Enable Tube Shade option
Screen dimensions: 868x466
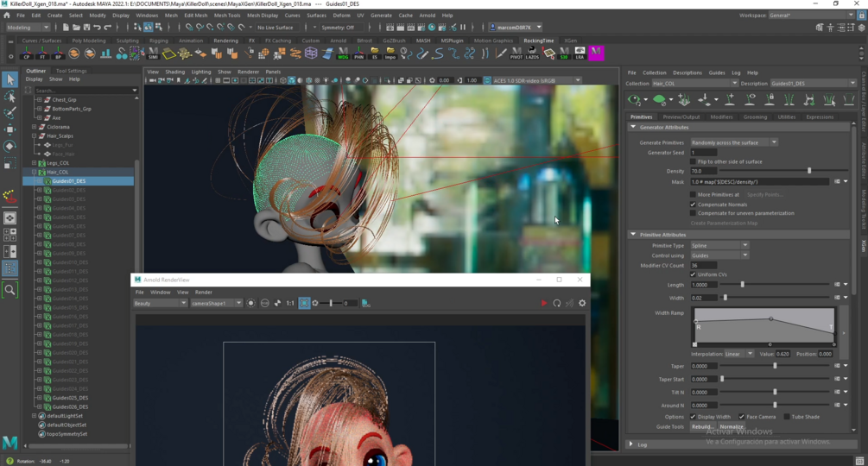click(787, 417)
